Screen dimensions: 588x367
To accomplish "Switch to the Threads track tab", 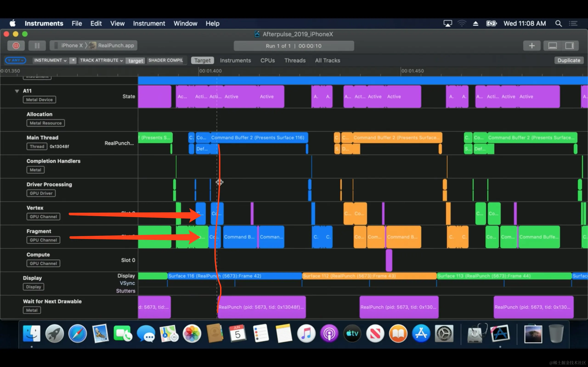I will (295, 60).
